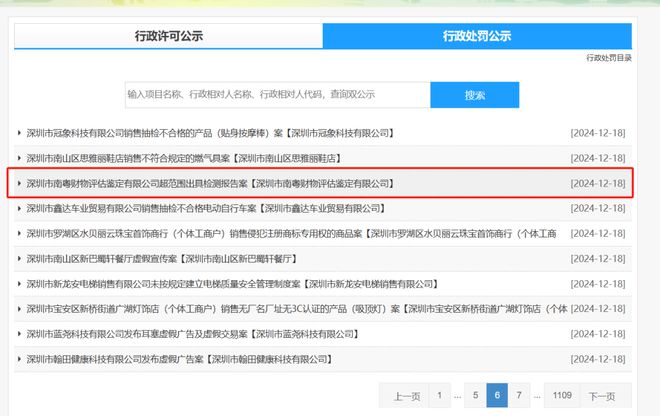Click arrow bullet beside 翰田健康科技 row
The height and width of the screenshot is (416, 660).
pyautogui.click(x=19, y=359)
